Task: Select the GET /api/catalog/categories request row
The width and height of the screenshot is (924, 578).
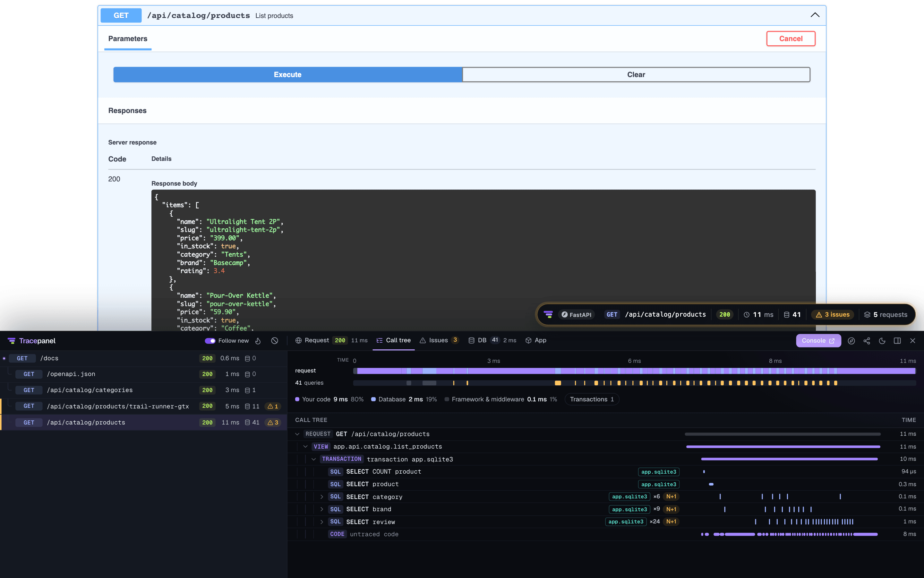Action: [x=143, y=390]
